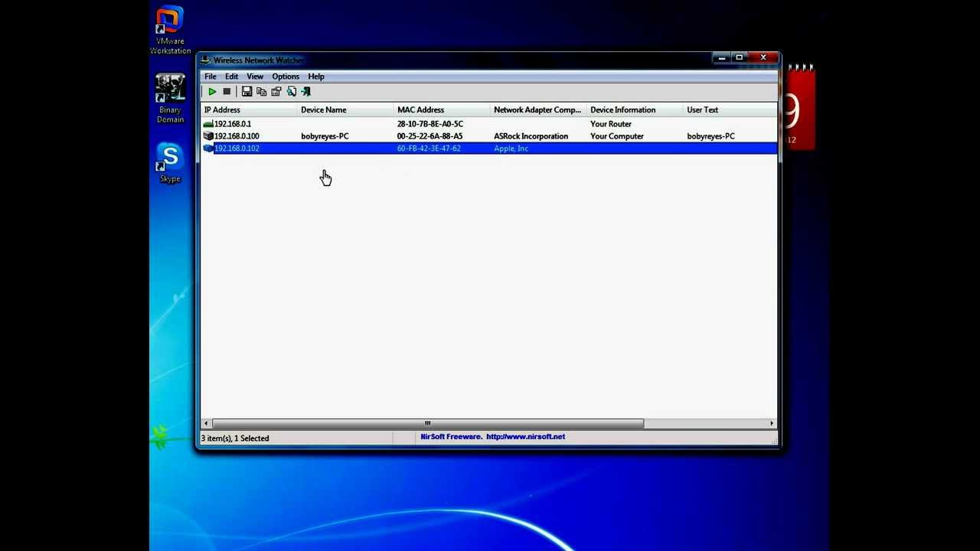Click the router icon beside 192.168.0.1
Image resolution: width=980 pixels, height=551 pixels.
point(207,124)
